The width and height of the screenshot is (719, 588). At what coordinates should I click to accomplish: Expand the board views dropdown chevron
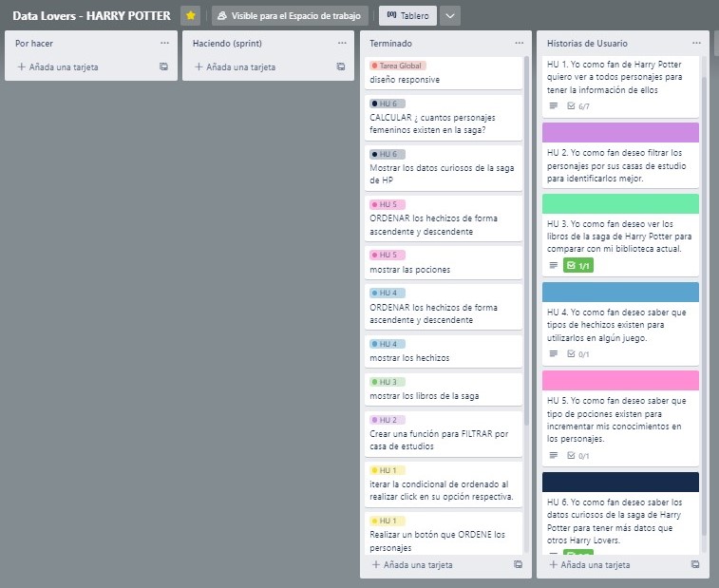pyautogui.click(x=450, y=15)
